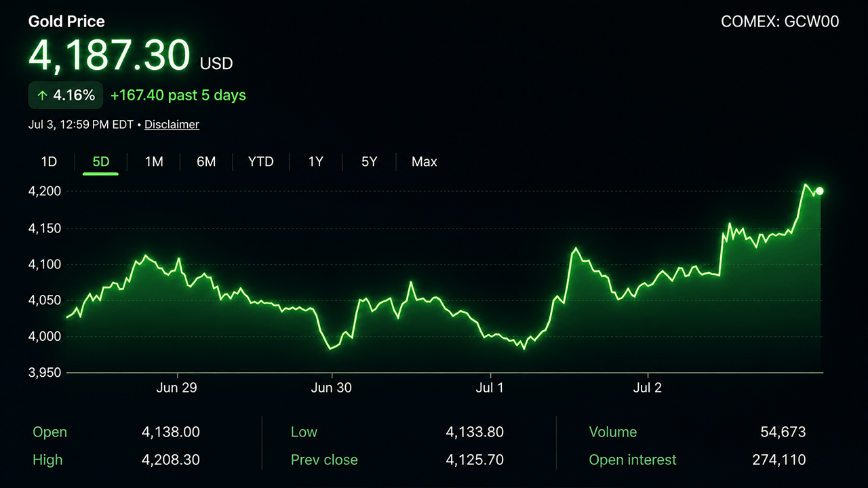The height and width of the screenshot is (488, 868).
Task: Click the Prev close value 4,125.70
Action: pos(475,460)
